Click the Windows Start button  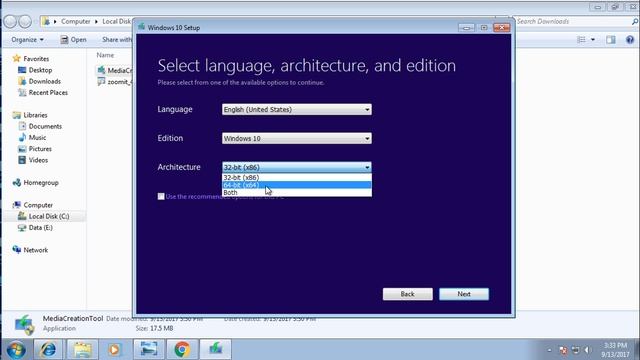click(x=16, y=350)
